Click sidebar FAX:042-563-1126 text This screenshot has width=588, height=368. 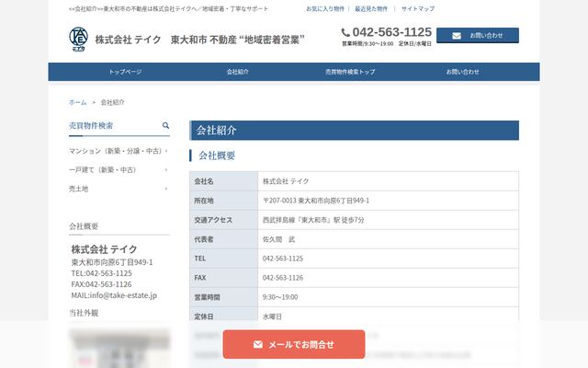[x=101, y=284]
